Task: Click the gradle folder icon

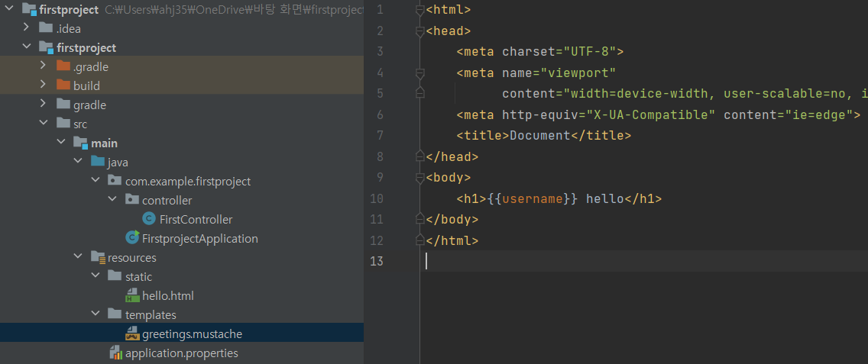Action: 63,105
